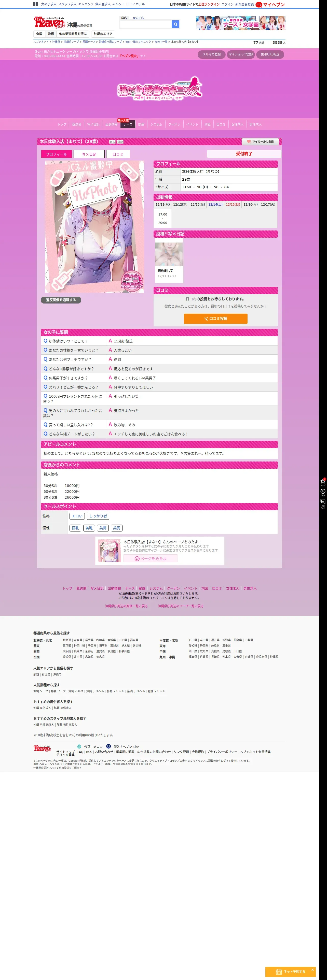The width and height of the screenshot is (327, 980).
Task: Open the grid menu icon at top left
Action: click(x=35, y=4)
